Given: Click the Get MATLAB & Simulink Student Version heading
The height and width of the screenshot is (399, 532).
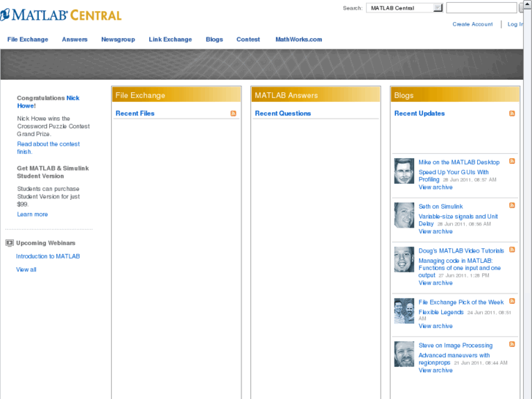Looking at the screenshot, I should (53, 172).
